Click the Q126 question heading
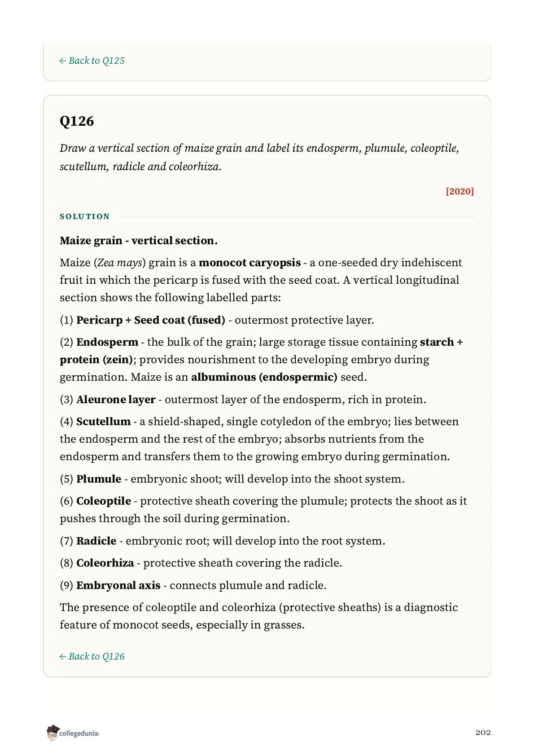This screenshot has width=534, height=756. click(x=77, y=121)
